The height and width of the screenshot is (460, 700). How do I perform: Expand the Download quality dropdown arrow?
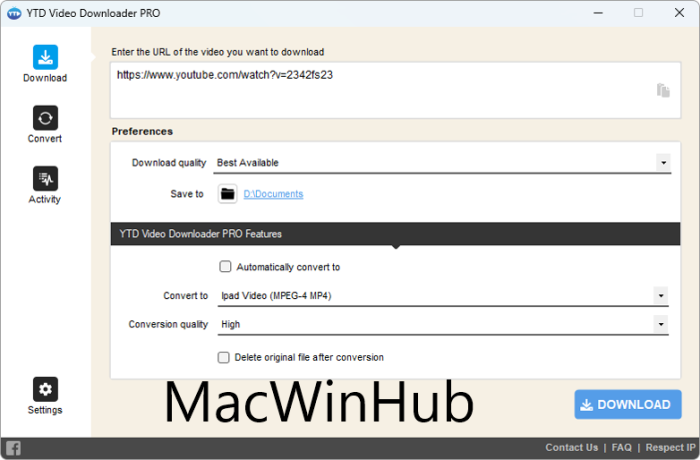point(663,163)
